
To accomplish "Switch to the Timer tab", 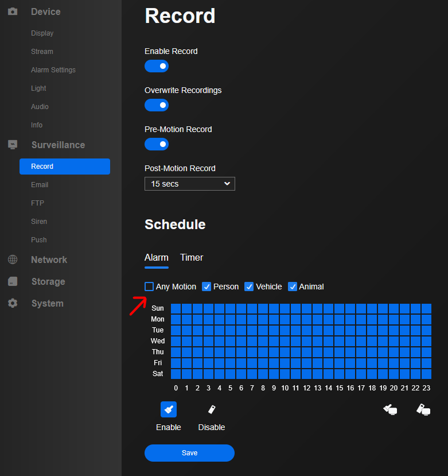I will (x=192, y=258).
